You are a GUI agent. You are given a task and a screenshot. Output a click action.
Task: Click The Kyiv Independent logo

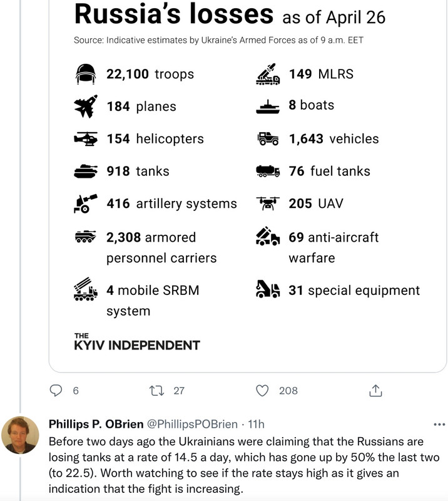coord(136,342)
